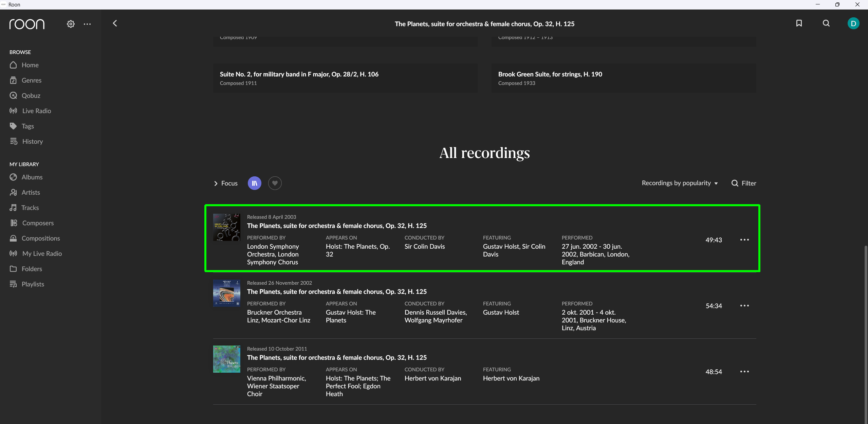The width and height of the screenshot is (868, 424).
Task: Click the 54:34 duration text
Action: (714, 306)
